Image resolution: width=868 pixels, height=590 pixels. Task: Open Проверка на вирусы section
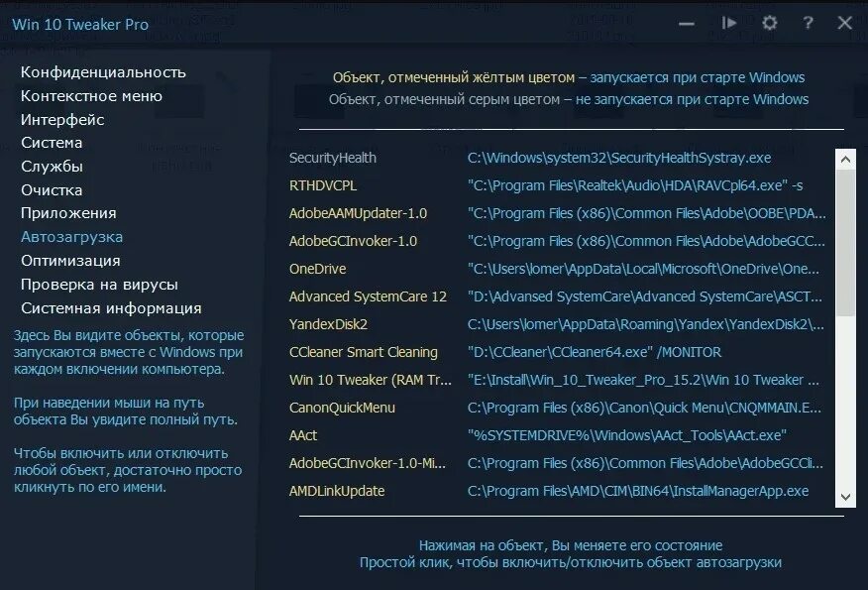100,285
